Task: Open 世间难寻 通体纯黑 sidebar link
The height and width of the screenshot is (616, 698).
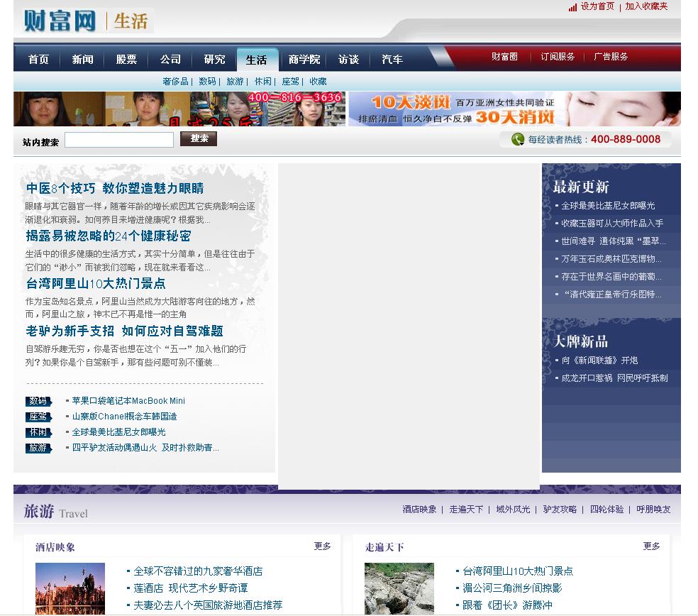Action: [x=614, y=241]
